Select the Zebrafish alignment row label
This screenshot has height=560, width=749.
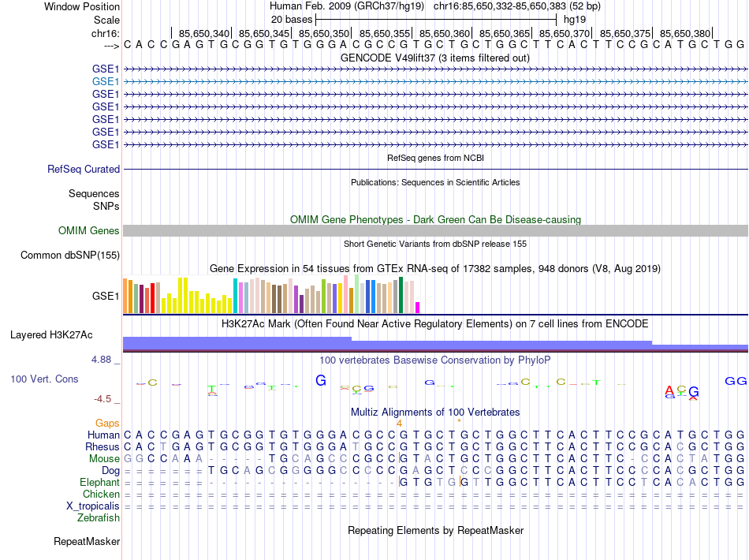(99, 517)
